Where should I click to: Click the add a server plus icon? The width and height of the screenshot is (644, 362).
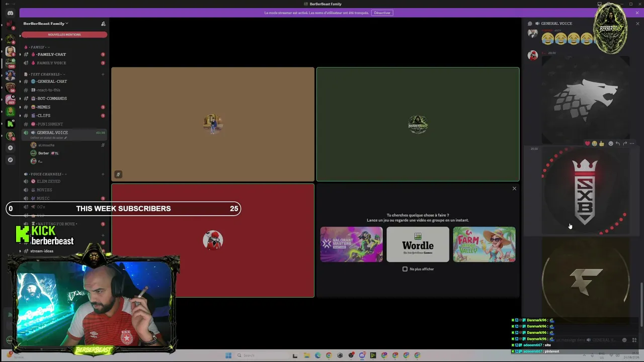[10, 148]
